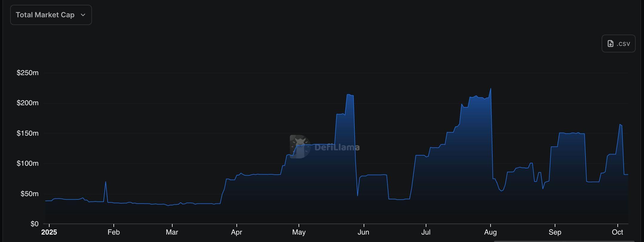Click the DefiLlama watermark text
Screen dimensions: 644x242
pyautogui.click(x=337, y=147)
